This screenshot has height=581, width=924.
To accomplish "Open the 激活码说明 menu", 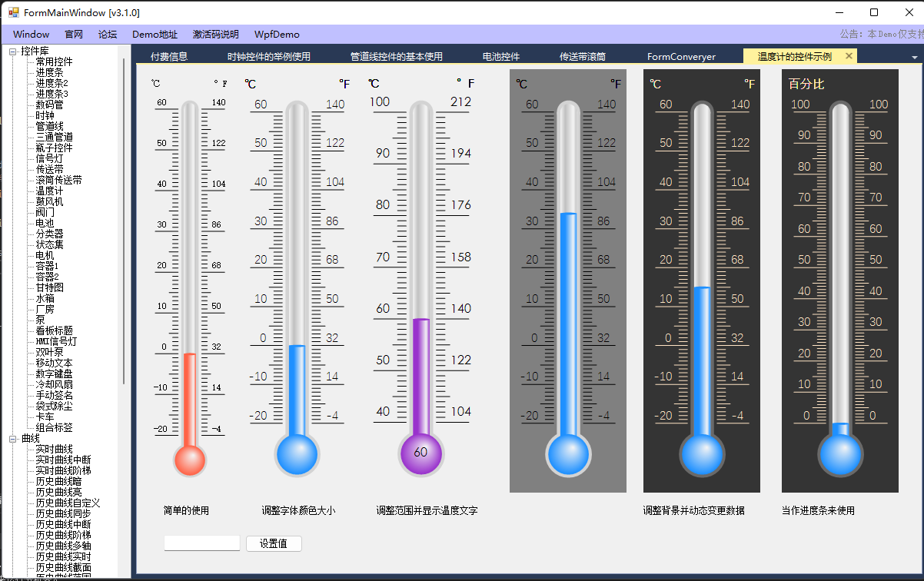I will pos(215,35).
